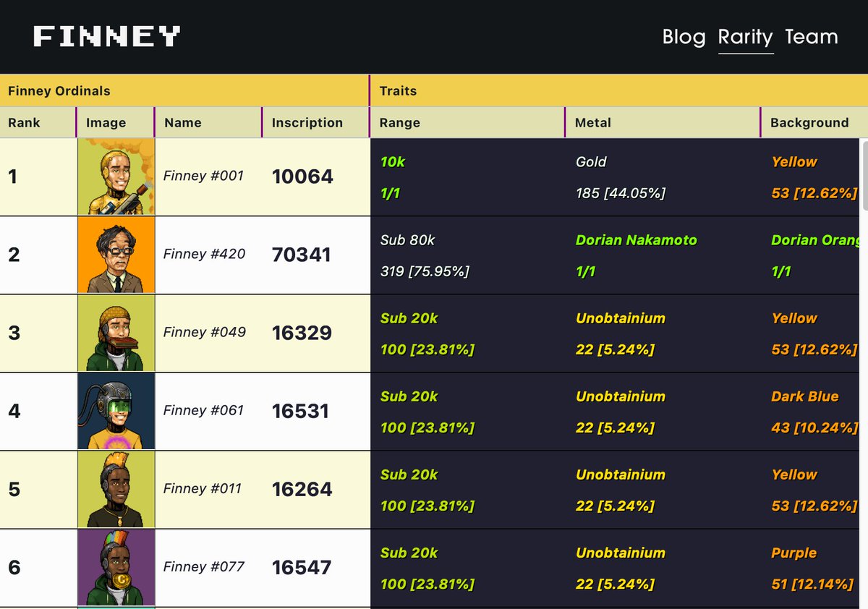Click the FINNEY logo
Image resolution: width=868 pixels, height=609 pixels.
coord(107,36)
